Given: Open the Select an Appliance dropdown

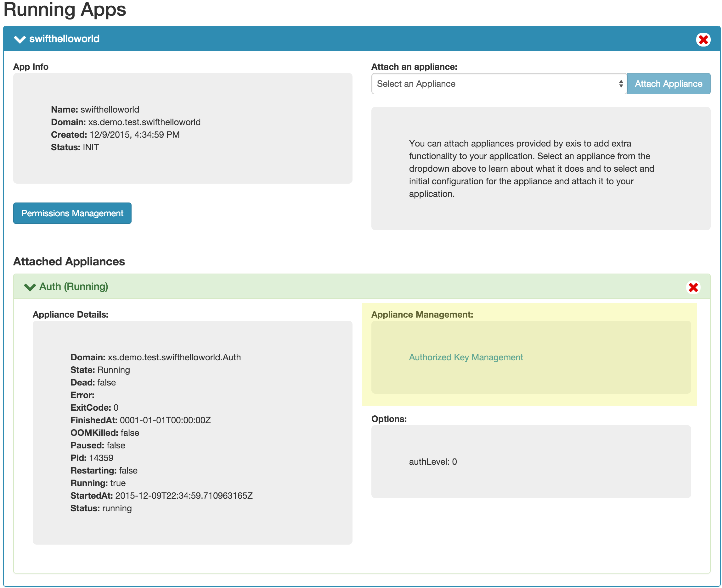Looking at the screenshot, I should [498, 84].
